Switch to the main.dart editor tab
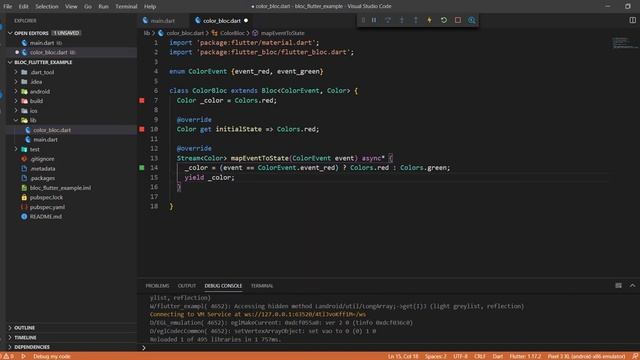Image resolution: width=640 pixels, height=360 pixels. tap(162, 20)
